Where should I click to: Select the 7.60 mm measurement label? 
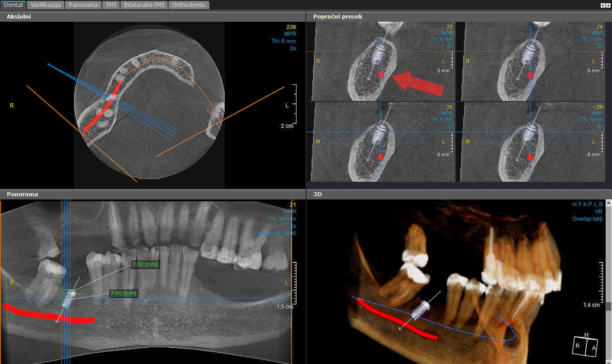pyautogui.click(x=123, y=294)
